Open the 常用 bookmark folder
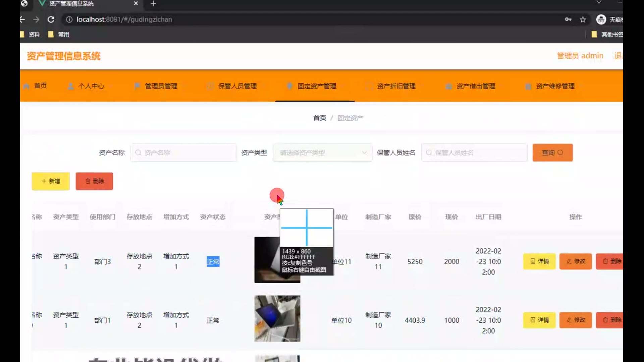644x362 pixels. point(59,35)
